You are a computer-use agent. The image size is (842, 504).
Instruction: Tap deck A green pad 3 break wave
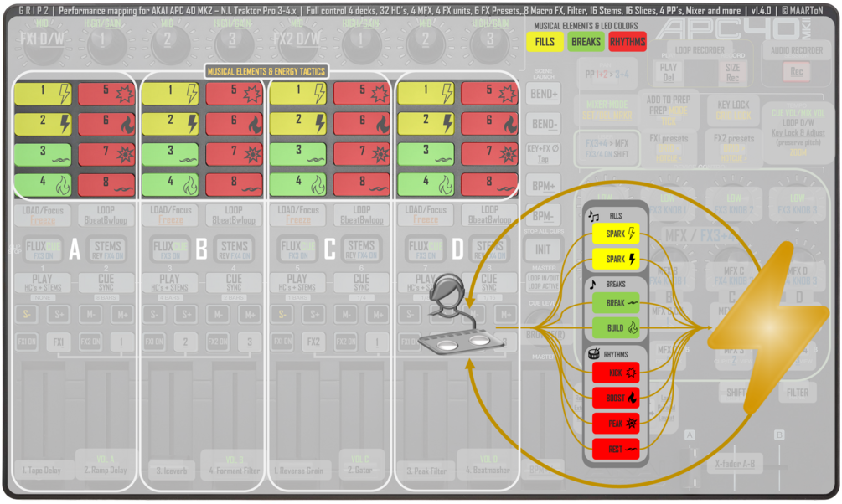tap(43, 155)
